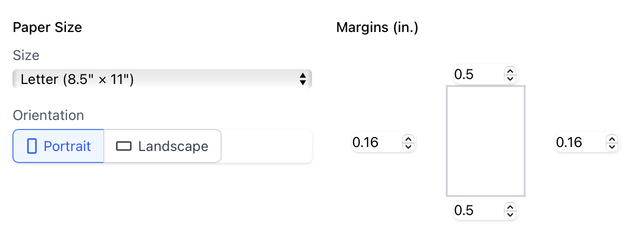The width and height of the screenshot is (644, 242).
Task: Decrease the bottom margin with down arrow
Action: [510, 214]
